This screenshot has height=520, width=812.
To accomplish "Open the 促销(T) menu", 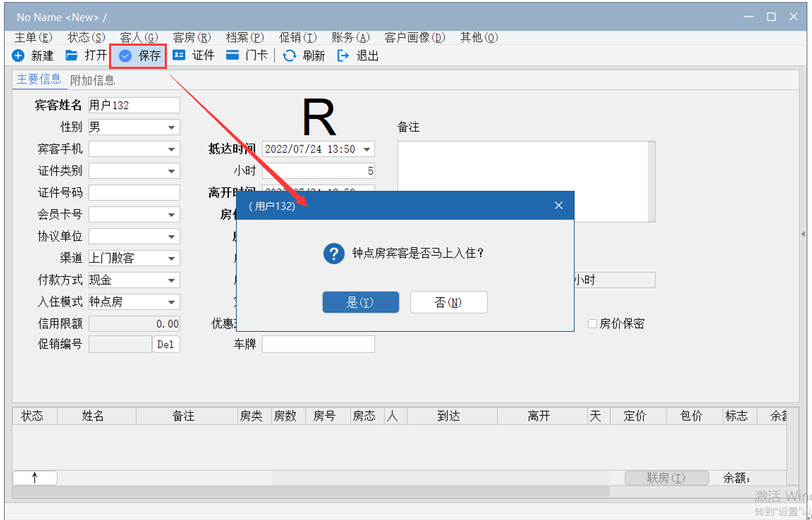I will [x=298, y=38].
